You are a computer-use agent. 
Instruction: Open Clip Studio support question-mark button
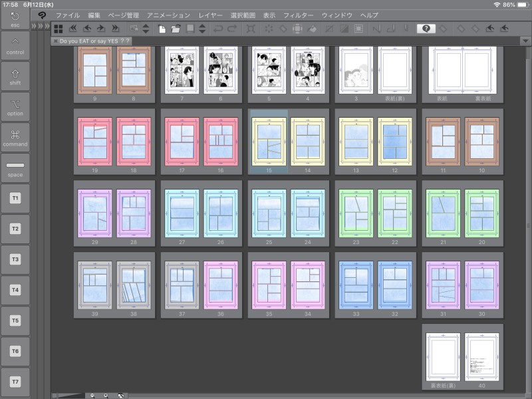coord(426,29)
